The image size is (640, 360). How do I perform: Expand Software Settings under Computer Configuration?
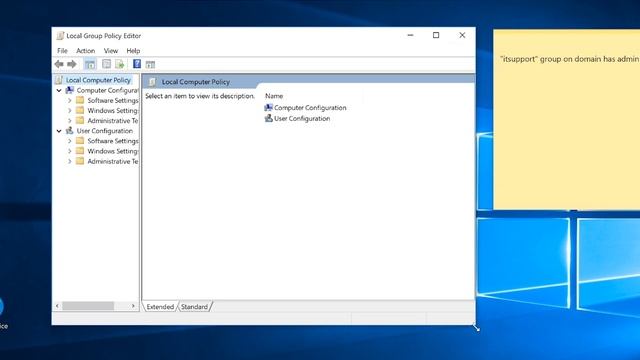(70, 100)
